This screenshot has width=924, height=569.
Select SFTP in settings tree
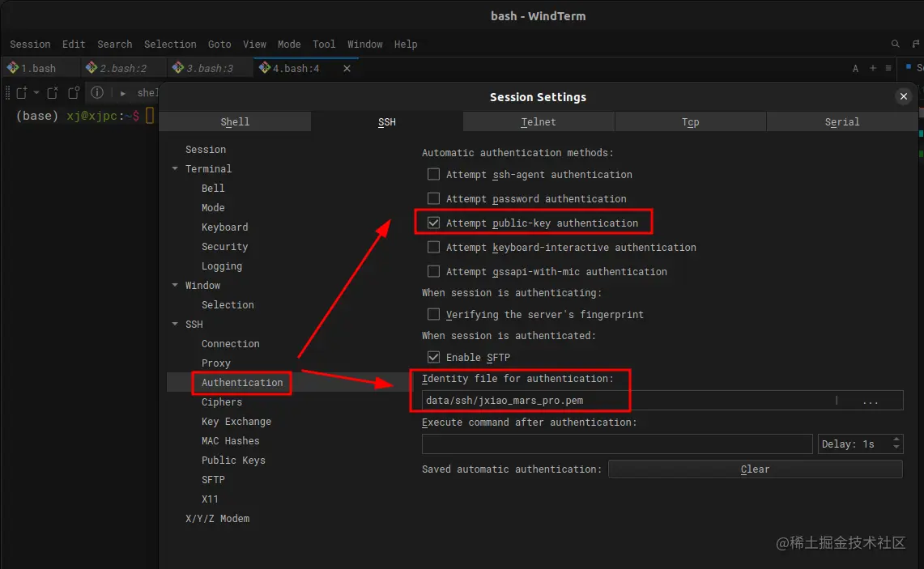pos(213,480)
